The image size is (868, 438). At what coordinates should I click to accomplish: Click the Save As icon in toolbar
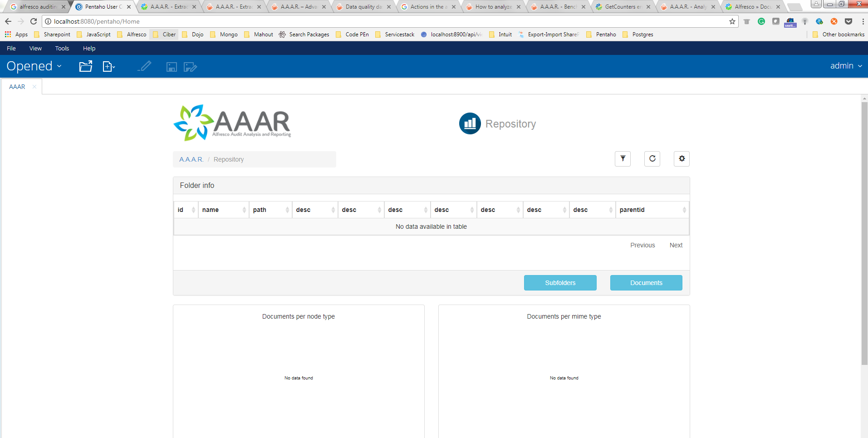(x=190, y=67)
